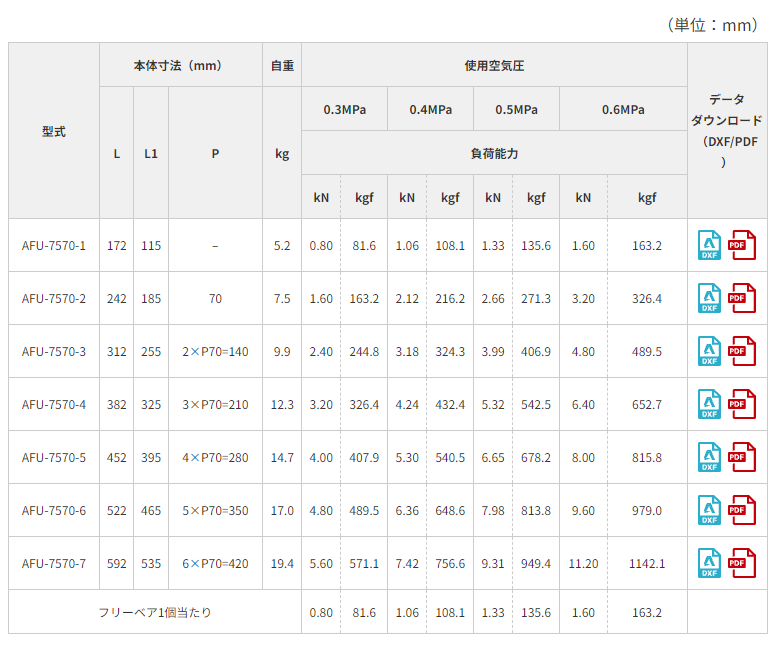
Task: Click the AFU-7570-7 model name cell
Action: pyautogui.click(x=54, y=564)
